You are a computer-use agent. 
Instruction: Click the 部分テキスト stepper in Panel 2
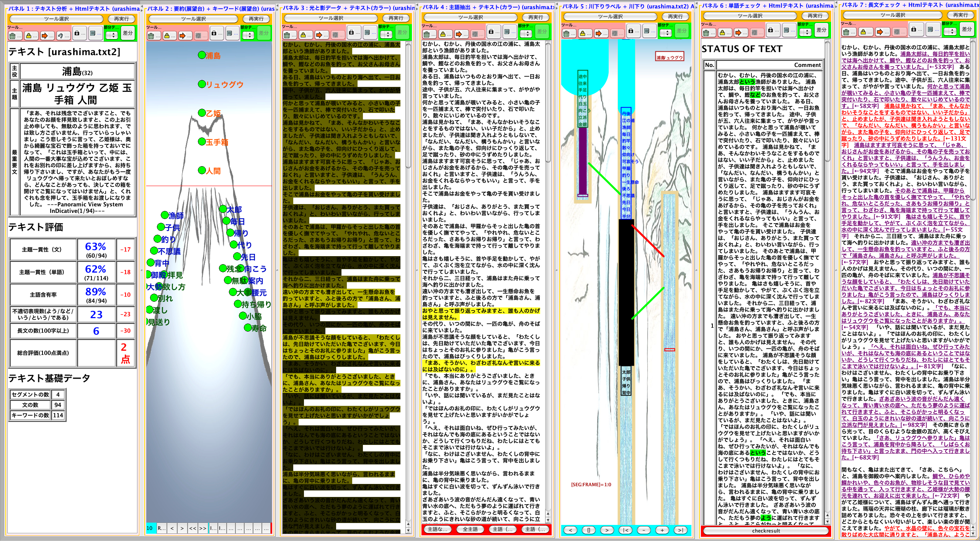point(249,36)
